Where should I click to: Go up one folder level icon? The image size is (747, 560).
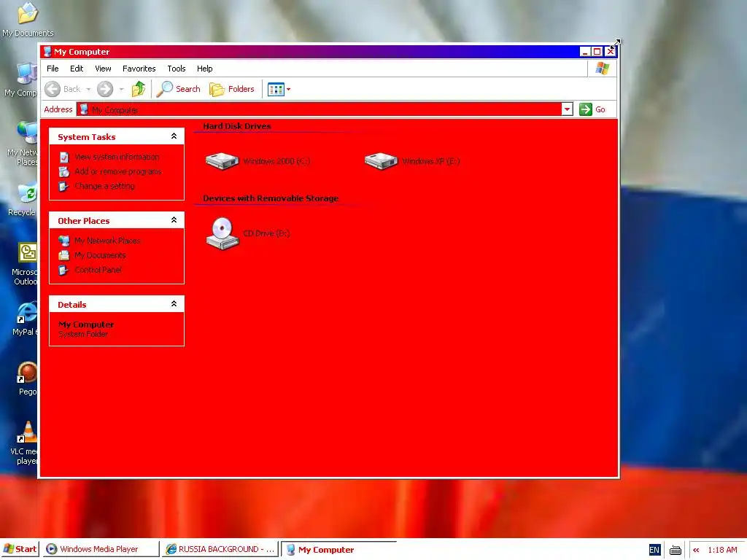(x=139, y=89)
